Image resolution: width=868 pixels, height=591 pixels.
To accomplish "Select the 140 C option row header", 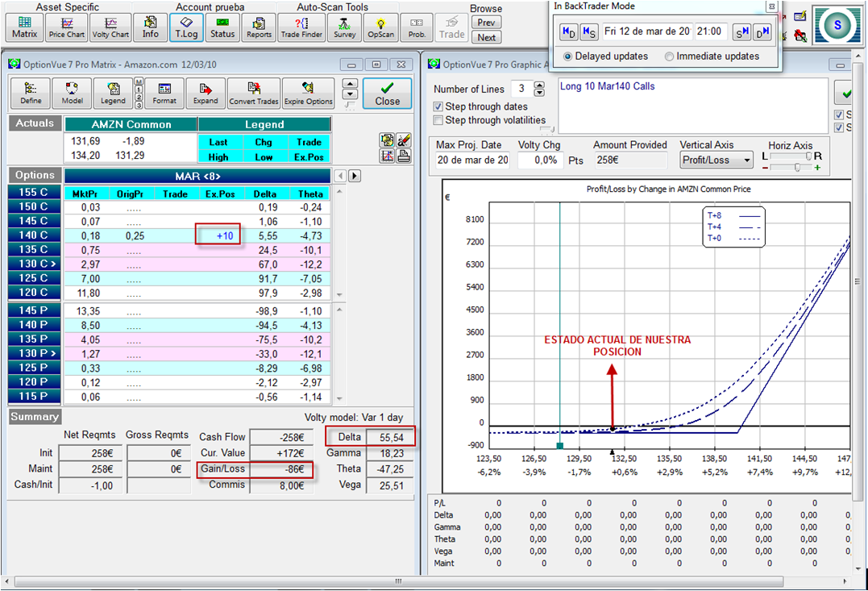I will (x=33, y=235).
